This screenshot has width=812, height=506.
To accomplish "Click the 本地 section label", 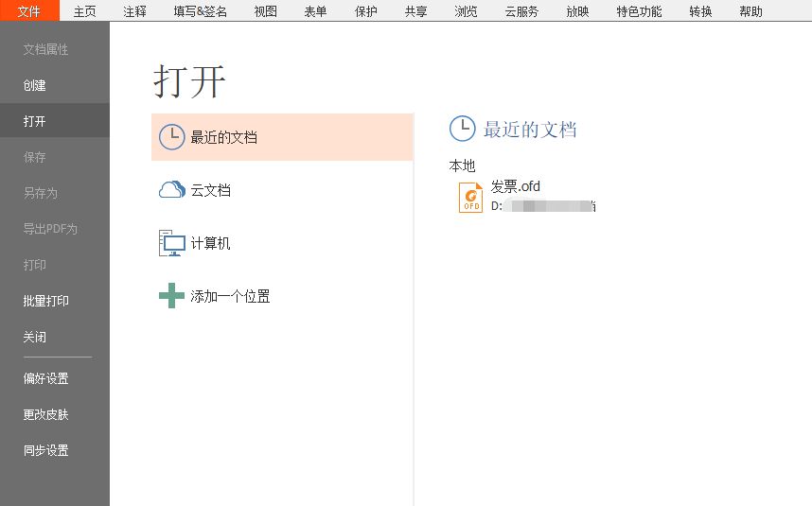I will tap(462, 166).
